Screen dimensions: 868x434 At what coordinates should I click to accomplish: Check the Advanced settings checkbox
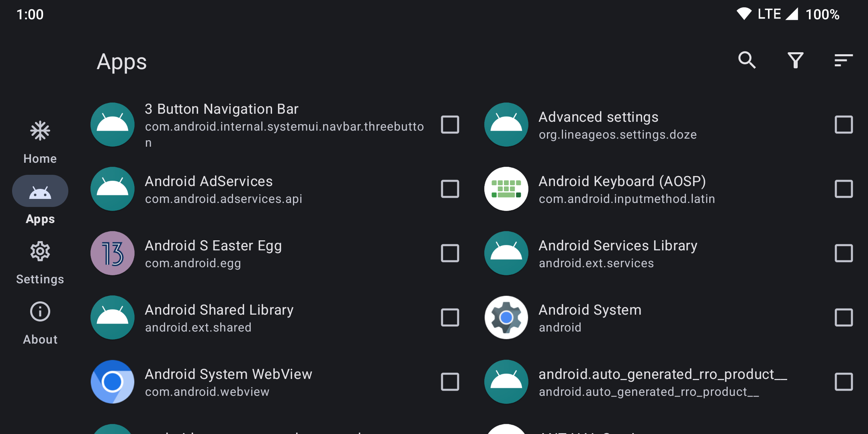point(843,125)
